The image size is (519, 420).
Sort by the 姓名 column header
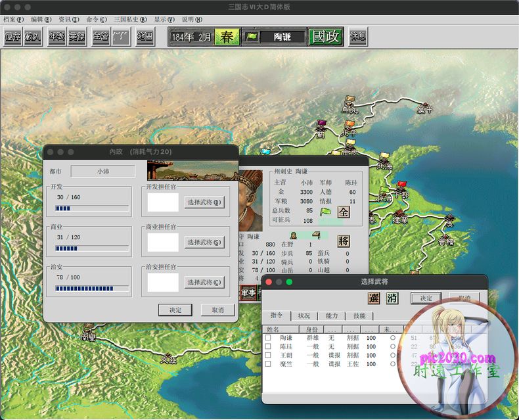(281, 329)
